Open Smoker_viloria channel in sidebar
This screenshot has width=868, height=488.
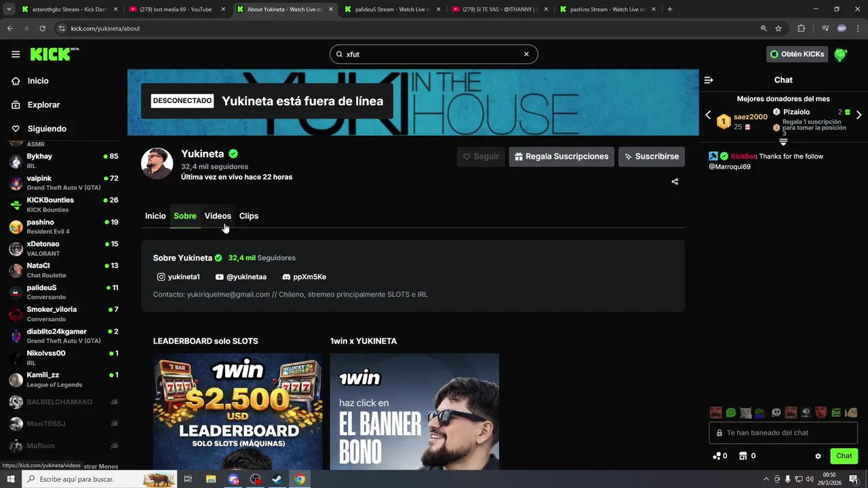(64, 314)
